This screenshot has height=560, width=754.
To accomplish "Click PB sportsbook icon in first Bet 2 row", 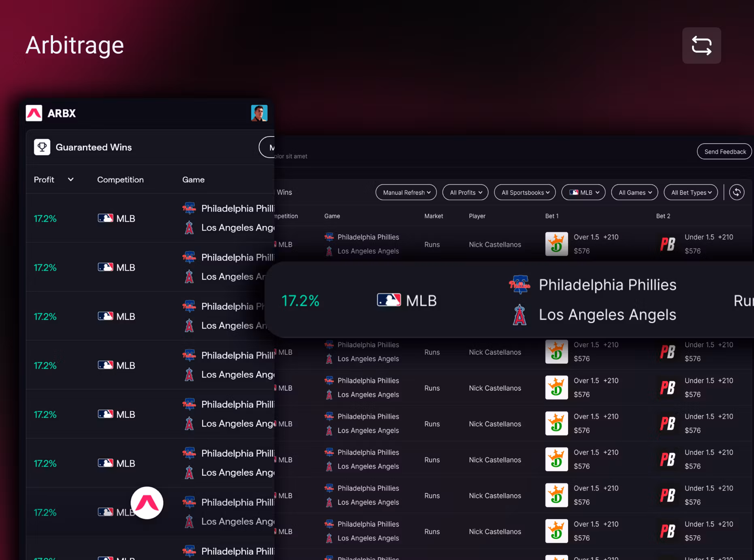I will [667, 244].
